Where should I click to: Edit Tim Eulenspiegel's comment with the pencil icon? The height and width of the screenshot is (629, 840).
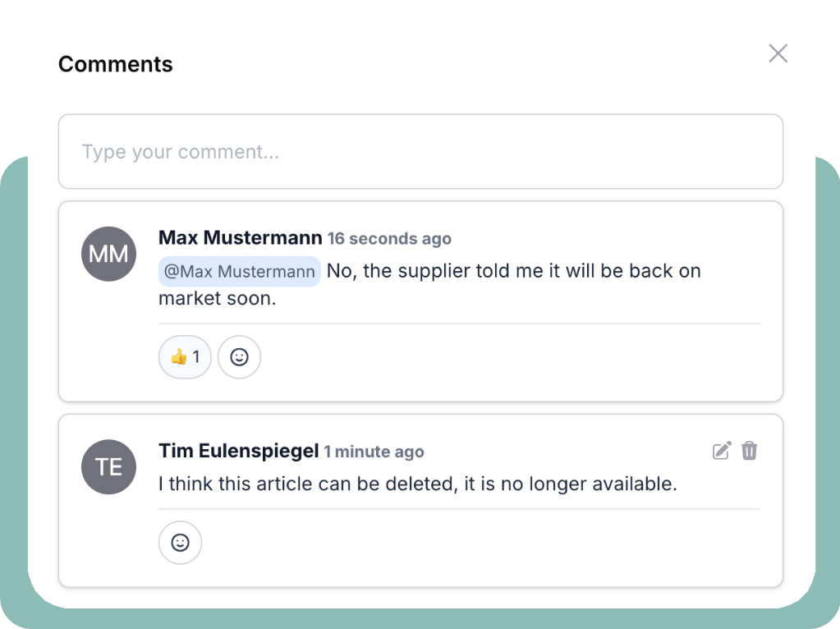click(722, 451)
